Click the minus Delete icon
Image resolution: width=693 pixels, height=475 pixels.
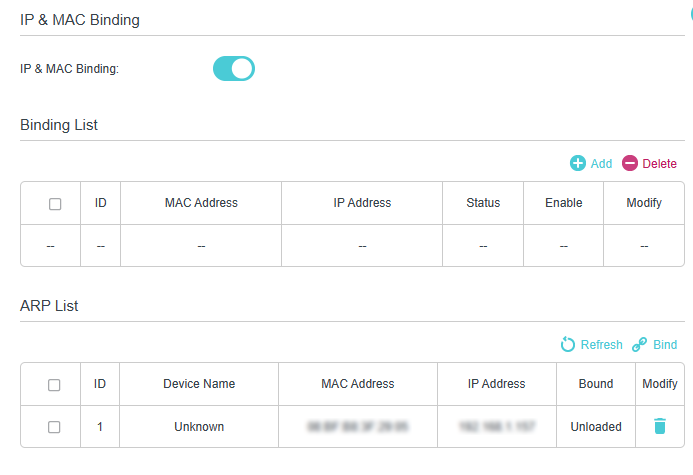coord(630,163)
